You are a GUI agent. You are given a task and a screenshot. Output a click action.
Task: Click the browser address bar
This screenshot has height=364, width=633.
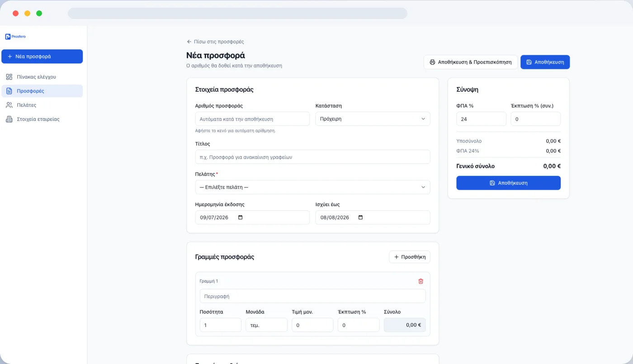237,14
